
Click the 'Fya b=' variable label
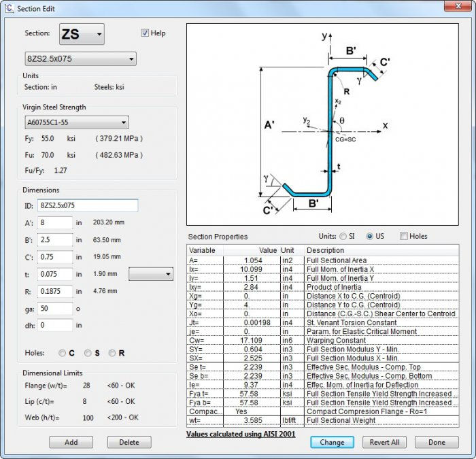click(200, 403)
